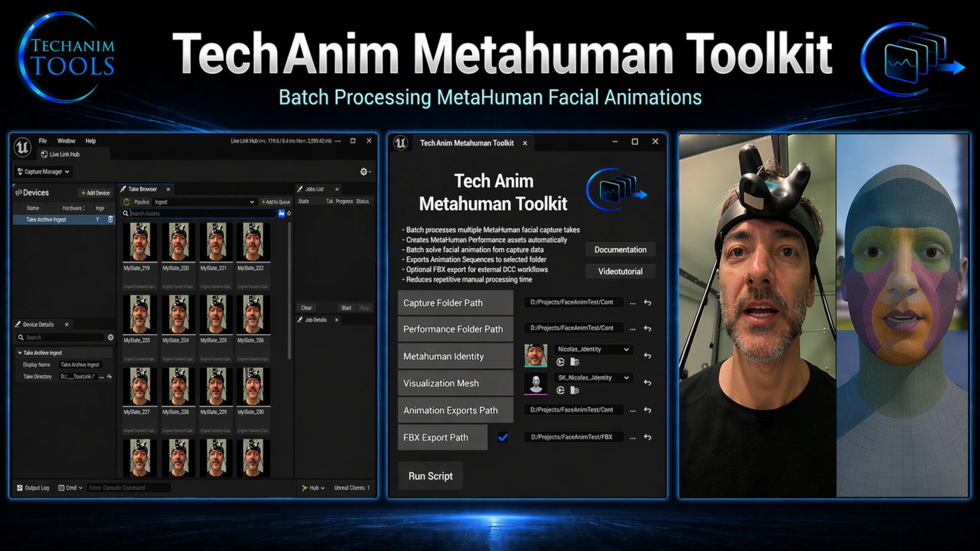
Task: Click the Start button in Jobs List
Action: [346, 308]
